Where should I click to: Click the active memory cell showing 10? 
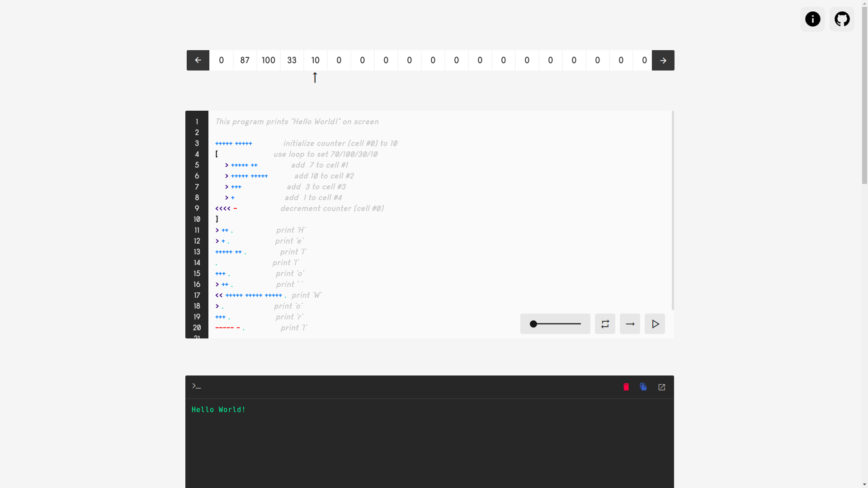315,60
